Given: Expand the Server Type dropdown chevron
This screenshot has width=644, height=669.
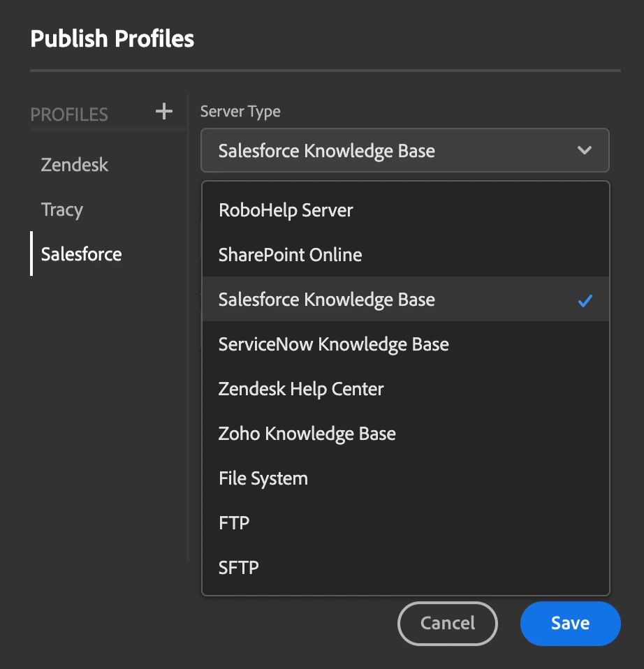Looking at the screenshot, I should (x=585, y=150).
